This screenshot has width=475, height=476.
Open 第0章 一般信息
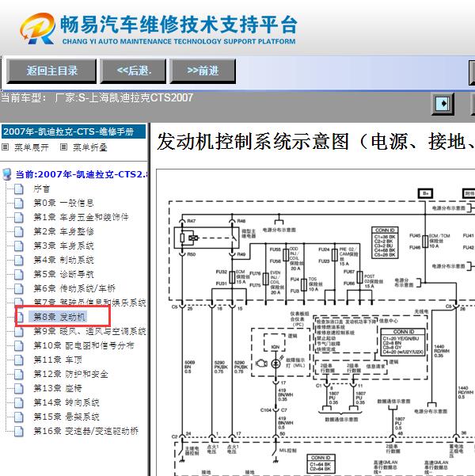(63, 203)
